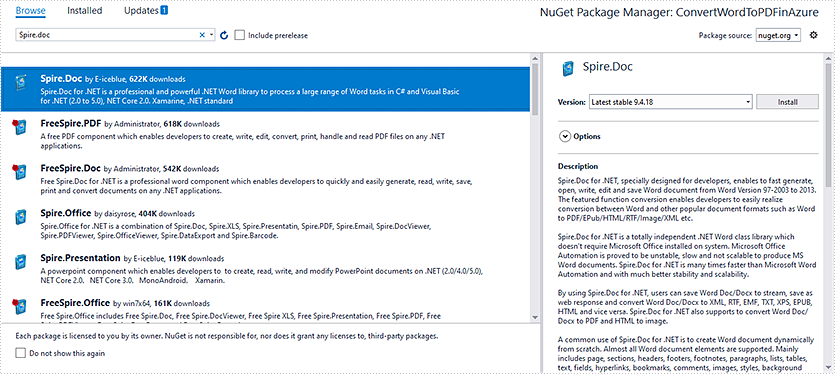Click the Spire.Office package icon
This screenshot has width=835, height=374.
coord(20,217)
